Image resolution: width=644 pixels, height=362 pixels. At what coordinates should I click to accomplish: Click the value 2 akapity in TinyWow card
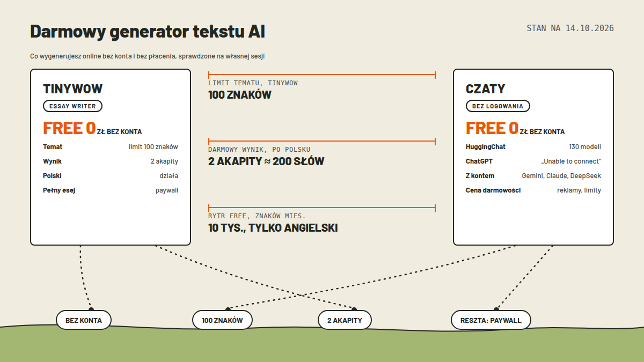[x=164, y=161]
